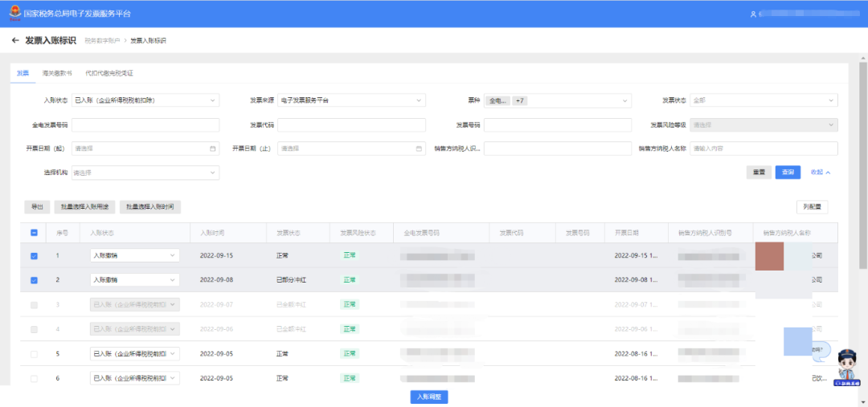Open the cartoon assistant mascot helper
The height and width of the screenshot is (407, 868).
[845, 368]
